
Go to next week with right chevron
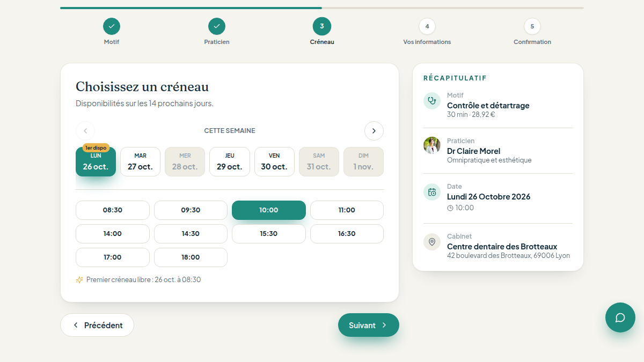(374, 131)
